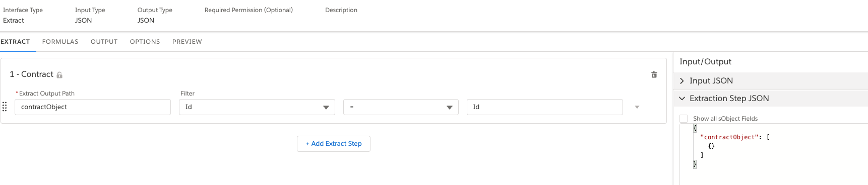868x185 pixels.
Task: Grab the drag handle dots beside contractObject
Action: tap(5, 107)
